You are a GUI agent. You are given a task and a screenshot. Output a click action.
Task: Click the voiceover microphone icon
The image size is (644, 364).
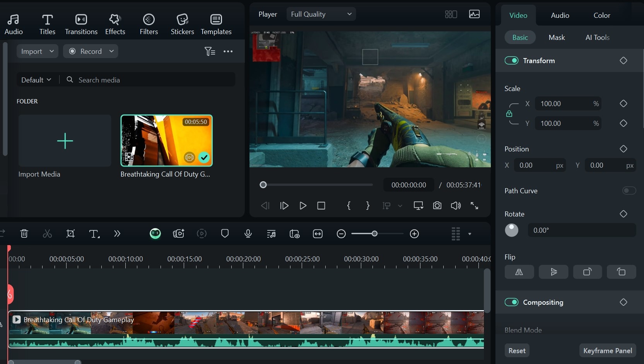click(x=248, y=234)
